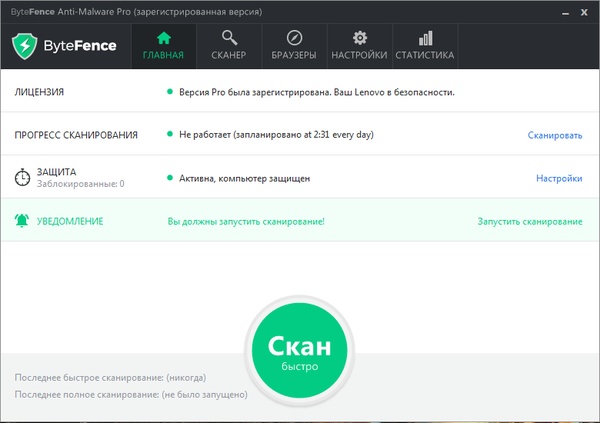Close the ByteFence window
Viewport: 600px width, 423px height.
click(583, 10)
